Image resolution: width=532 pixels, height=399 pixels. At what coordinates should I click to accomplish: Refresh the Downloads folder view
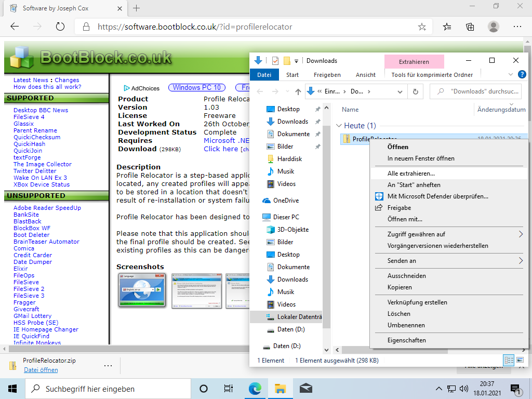tap(415, 91)
